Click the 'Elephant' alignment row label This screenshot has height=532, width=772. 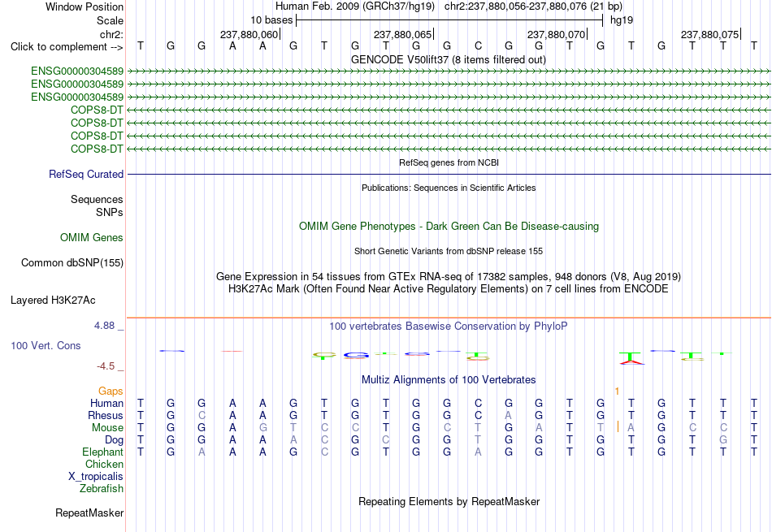pos(102,452)
